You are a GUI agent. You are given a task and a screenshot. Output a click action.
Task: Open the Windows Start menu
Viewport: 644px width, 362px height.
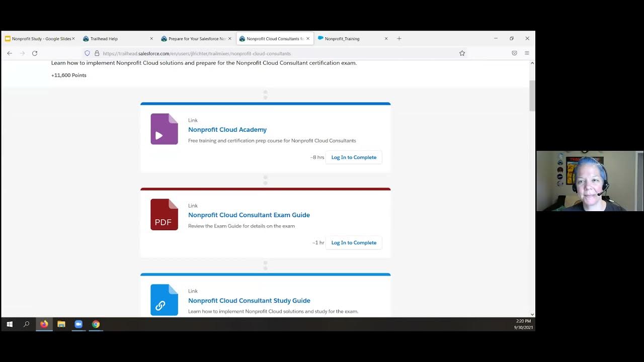10,324
